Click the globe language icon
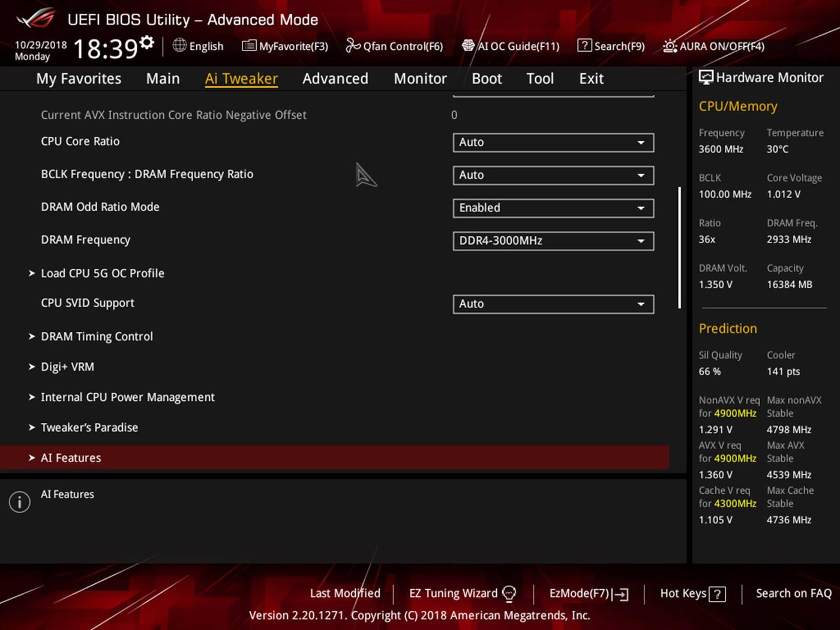The width and height of the screenshot is (840, 630). click(x=179, y=46)
